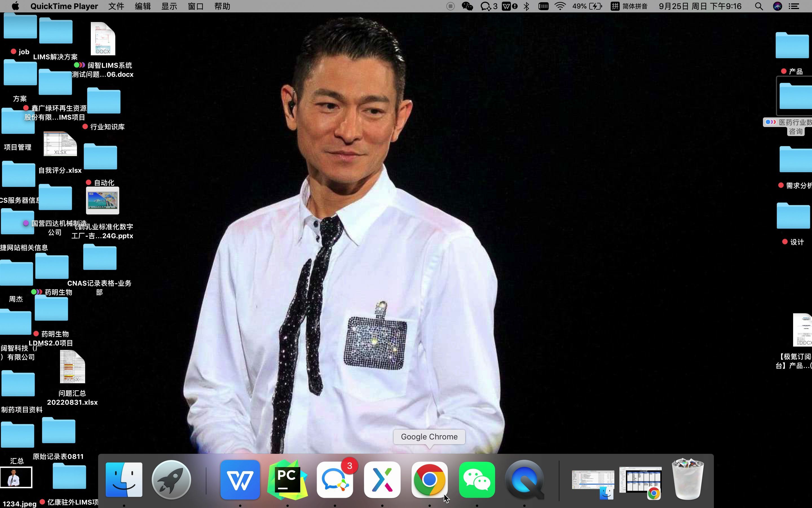812x508 pixels.
Task: Open WeChat from the Dock
Action: coord(477,479)
